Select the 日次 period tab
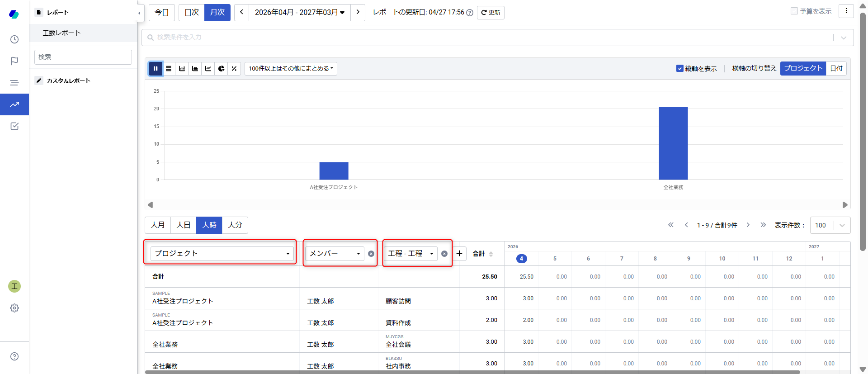868x374 pixels. tap(192, 12)
